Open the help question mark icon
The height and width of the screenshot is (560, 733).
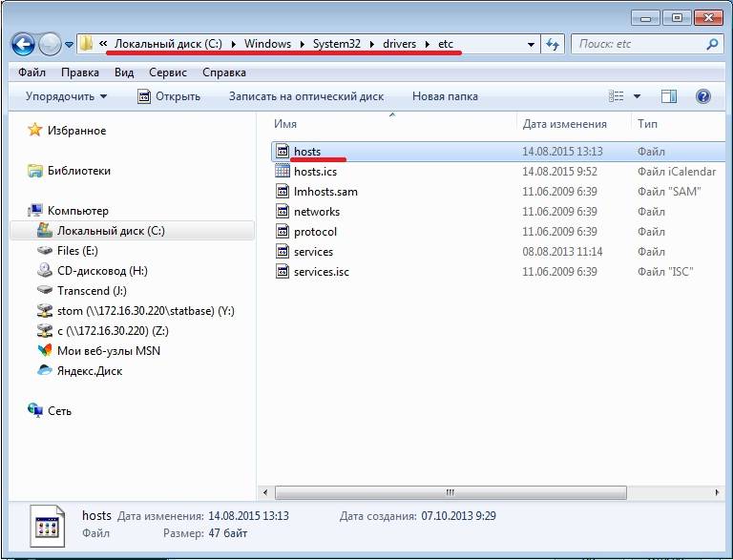pyautogui.click(x=703, y=96)
